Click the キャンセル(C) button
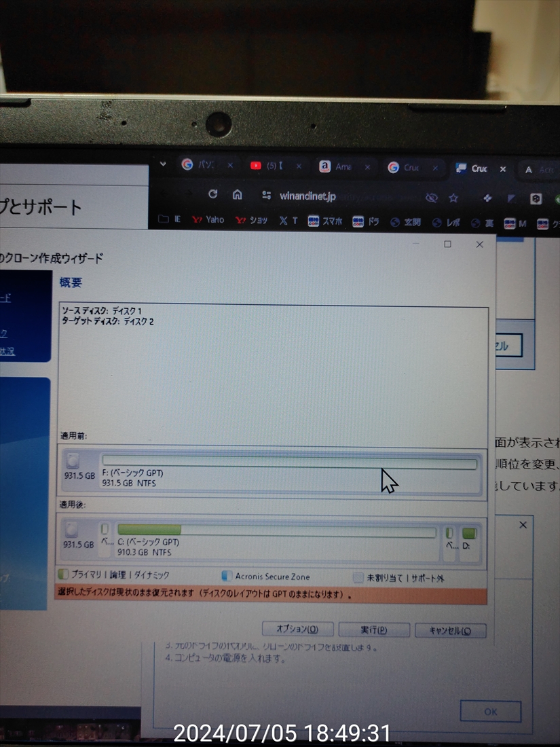This screenshot has width=560, height=747. tap(451, 630)
